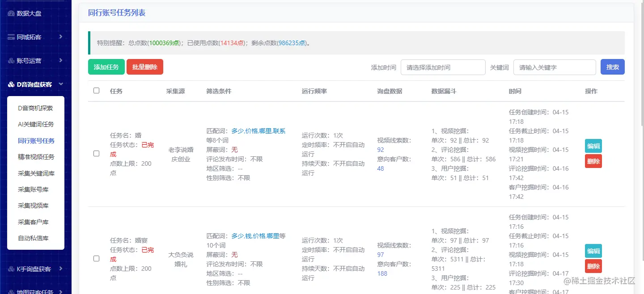
Task: Click intended customers count 48
Action: [381, 169]
